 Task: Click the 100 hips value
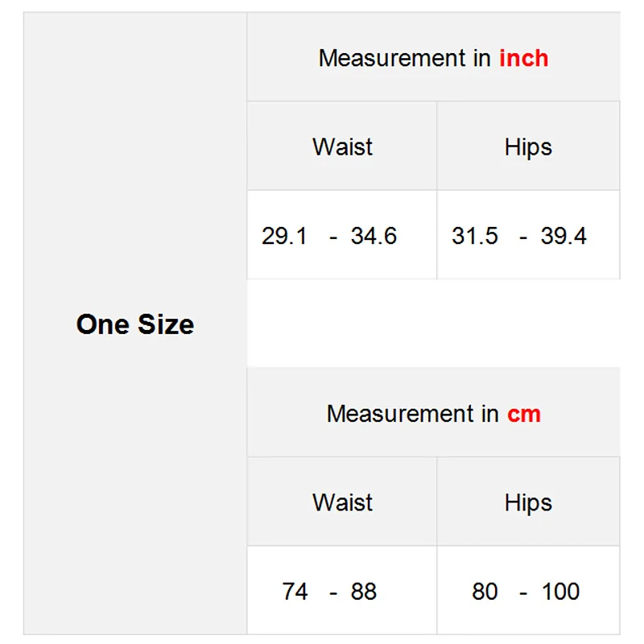tap(560, 592)
